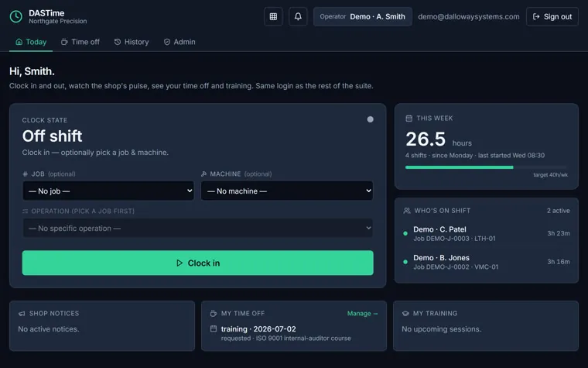Click the Sign out button

552,16
